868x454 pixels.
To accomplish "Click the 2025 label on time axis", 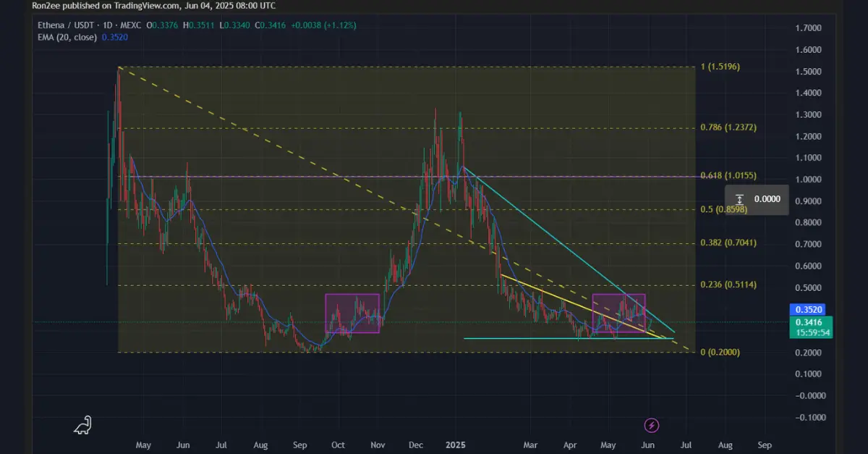I will pyautogui.click(x=456, y=445).
